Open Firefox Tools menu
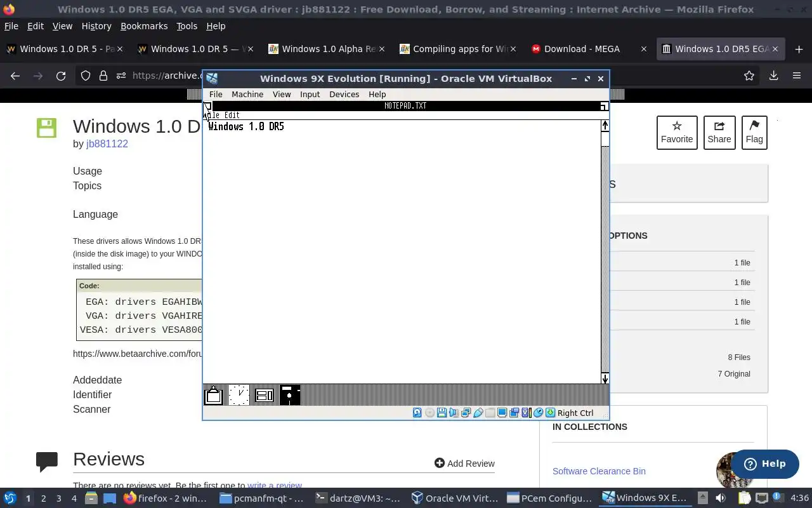 (x=187, y=26)
